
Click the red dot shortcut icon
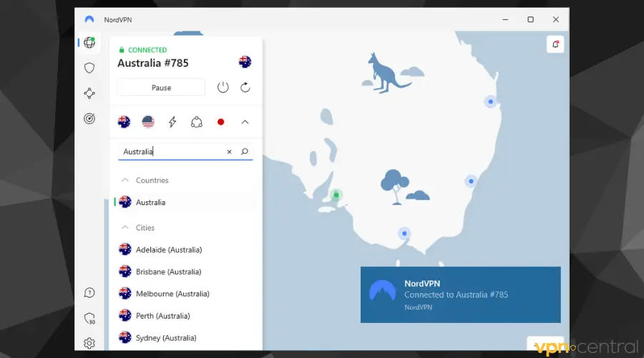point(220,122)
